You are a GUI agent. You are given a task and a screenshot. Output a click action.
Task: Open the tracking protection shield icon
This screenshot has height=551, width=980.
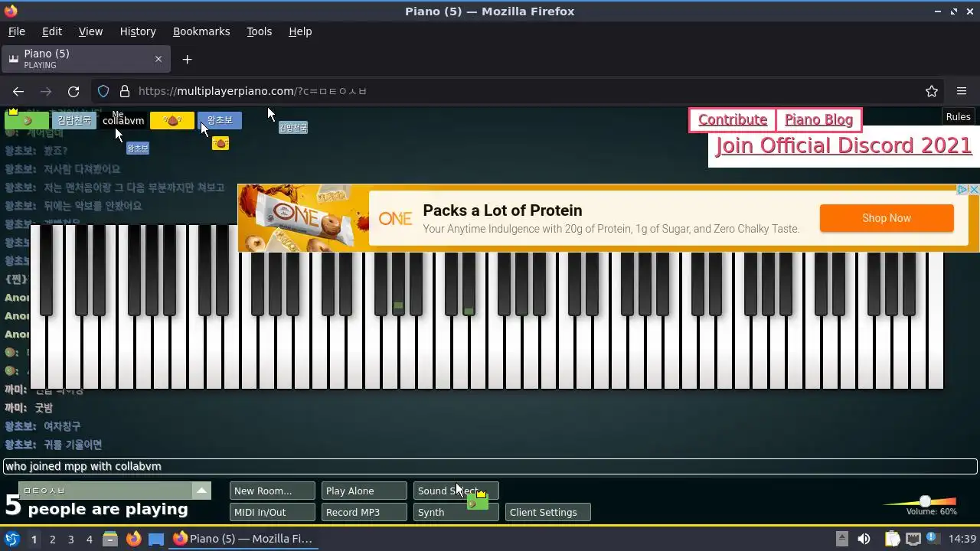pyautogui.click(x=103, y=91)
